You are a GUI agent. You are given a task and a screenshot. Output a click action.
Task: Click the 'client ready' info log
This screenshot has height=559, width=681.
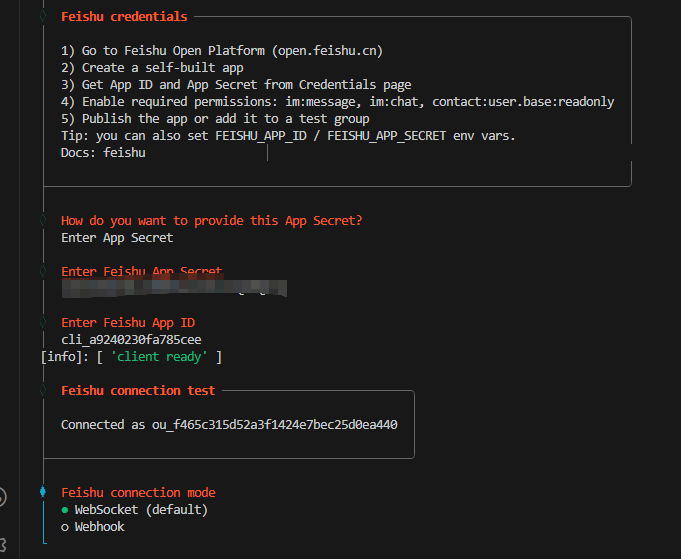[x=131, y=357]
